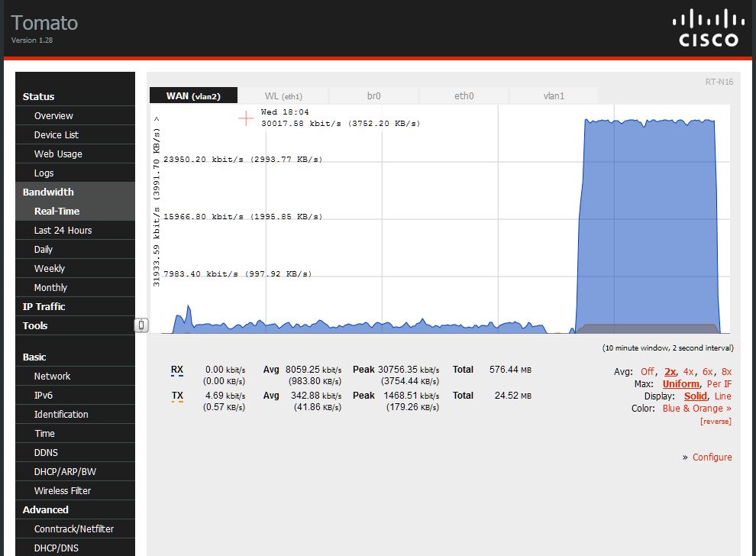Click the RX Avg 8059.25 kbit/s value
The image size is (756, 556).
(x=313, y=370)
